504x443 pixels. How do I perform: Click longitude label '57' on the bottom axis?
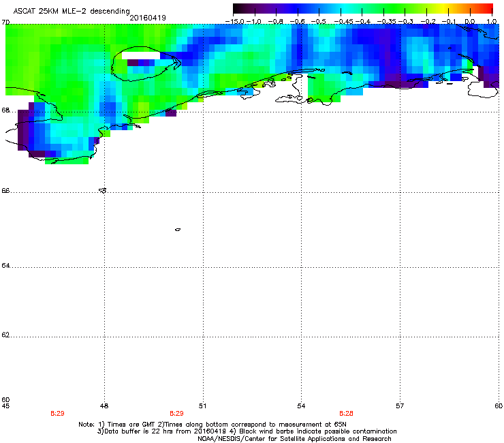tap(400, 406)
